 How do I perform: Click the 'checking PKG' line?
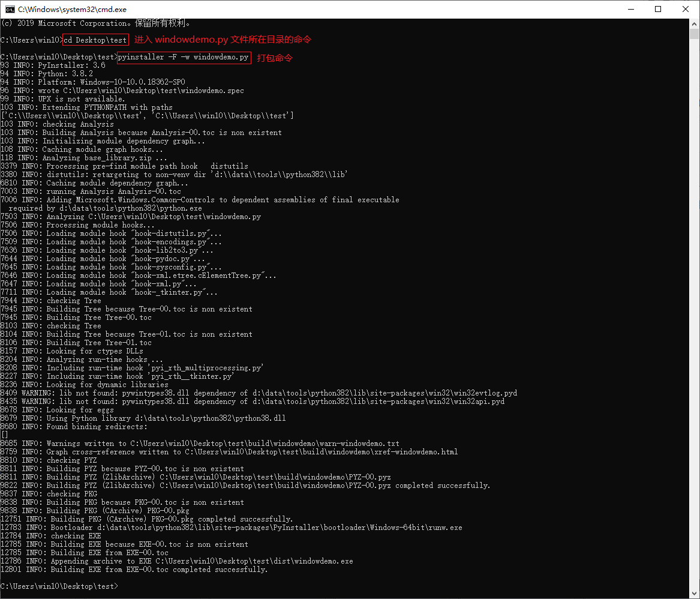coord(49,494)
